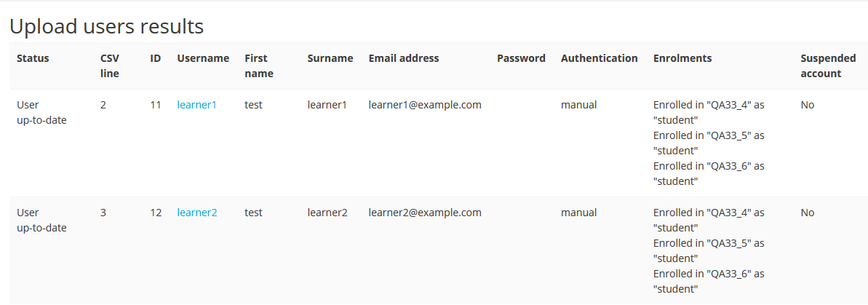Click the Enrolments column header
868x305 pixels.
[x=682, y=58]
